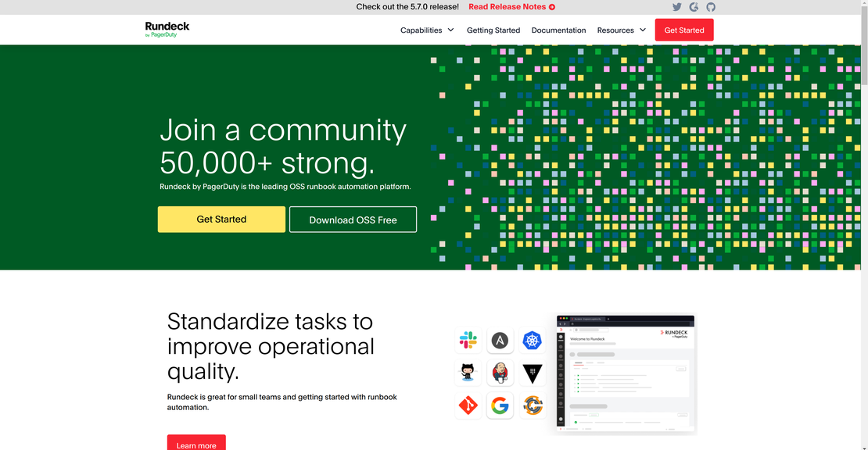Click 'Standardize tasks to improve operational quality.' heading
Screen dimensions: 868x450
[271, 346]
